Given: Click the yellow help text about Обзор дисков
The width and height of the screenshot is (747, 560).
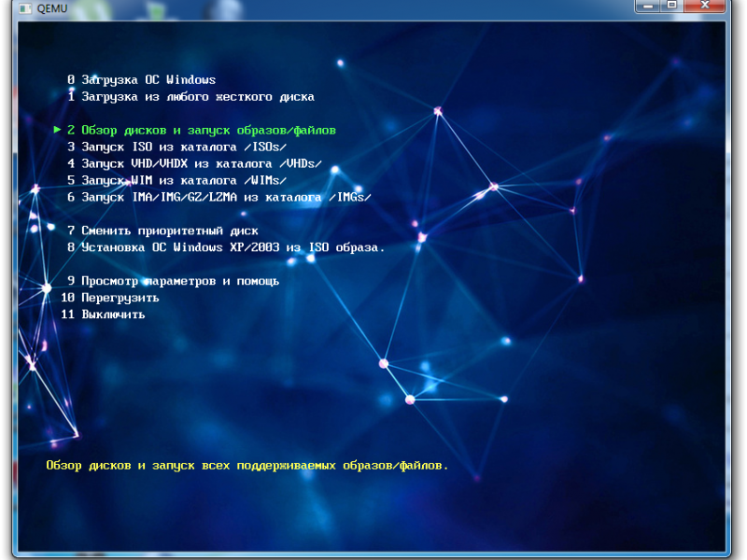Looking at the screenshot, I should (x=247, y=465).
